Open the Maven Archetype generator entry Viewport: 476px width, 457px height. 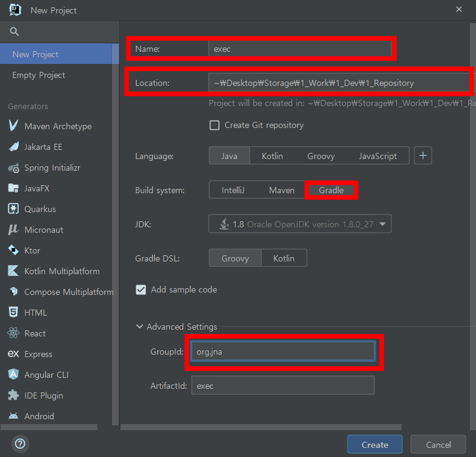pyautogui.click(x=56, y=126)
